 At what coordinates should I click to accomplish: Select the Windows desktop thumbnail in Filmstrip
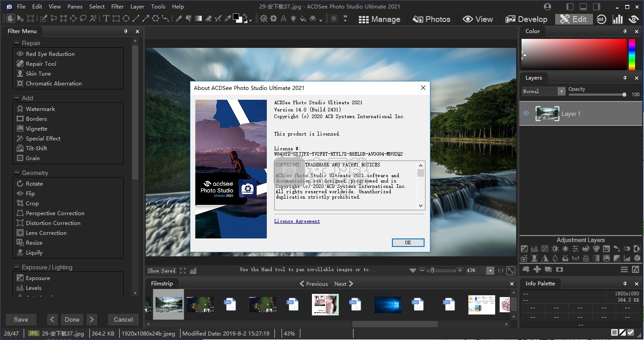click(387, 305)
